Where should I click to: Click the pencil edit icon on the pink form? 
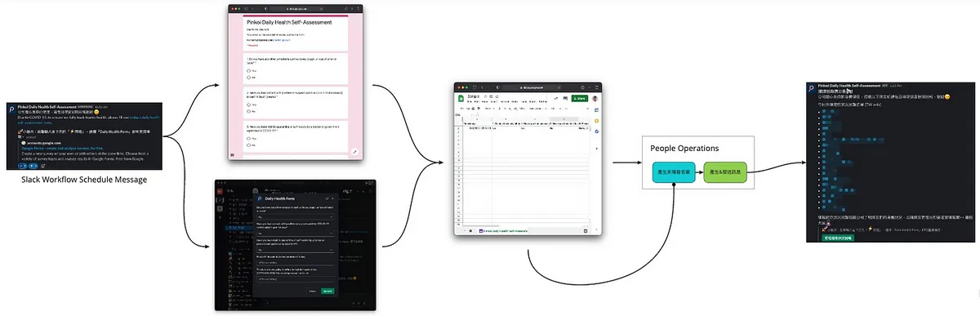click(354, 152)
